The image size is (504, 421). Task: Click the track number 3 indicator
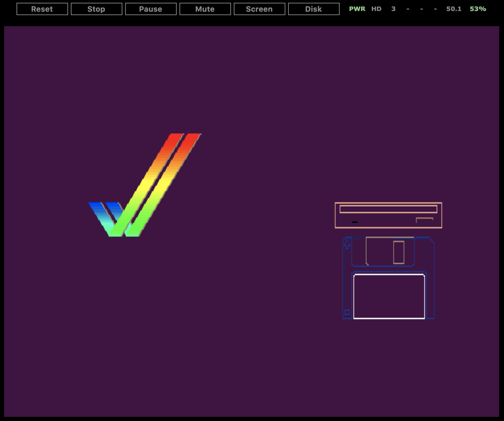tap(393, 9)
